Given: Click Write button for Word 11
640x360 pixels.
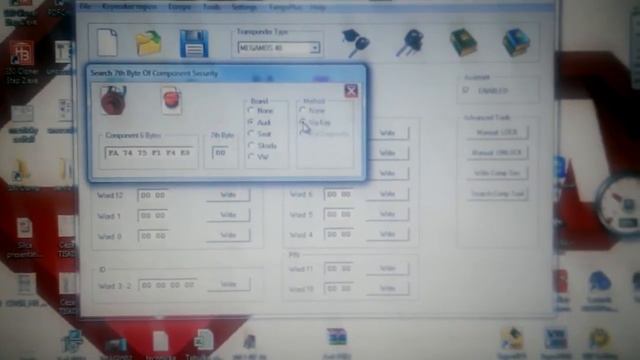Looking at the screenshot, I should pyautogui.click(x=387, y=268).
